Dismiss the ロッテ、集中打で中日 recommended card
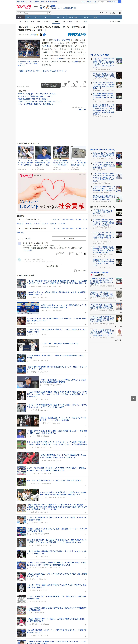This screenshot has height=644, width=138. coord(86,169)
